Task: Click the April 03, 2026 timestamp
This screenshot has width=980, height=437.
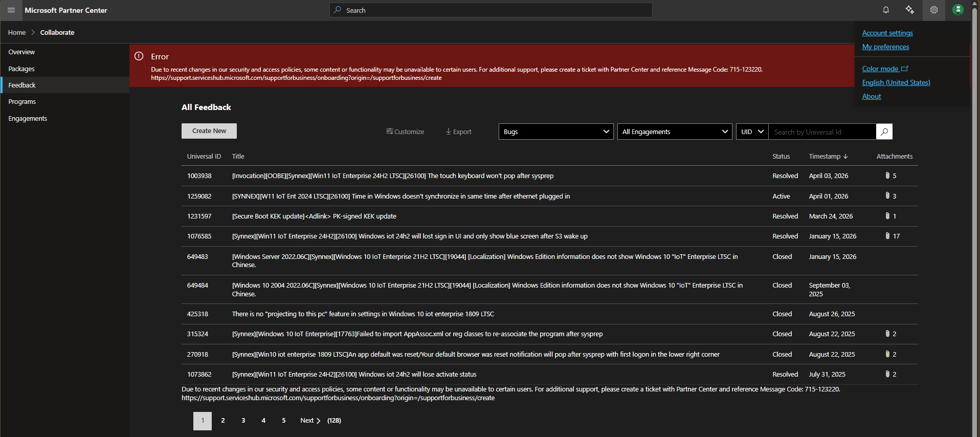Action: point(829,176)
